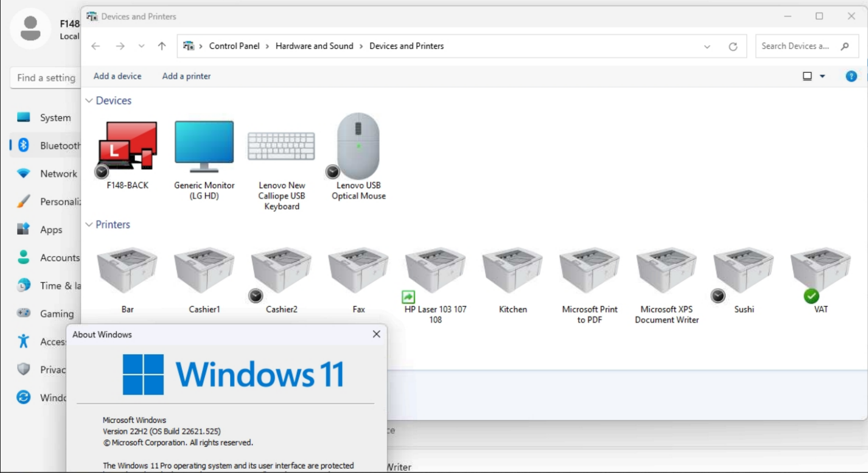This screenshot has width=868, height=473.
Task: Go forward using the forward arrow
Action: [x=120, y=46]
